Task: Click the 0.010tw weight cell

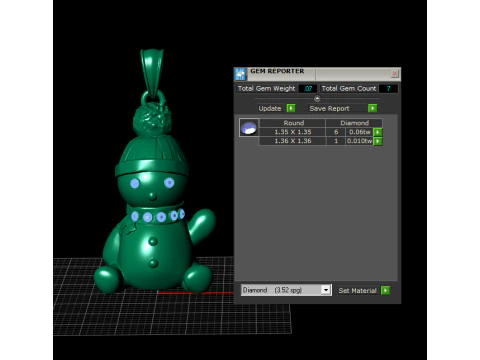Action: pyautogui.click(x=360, y=141)
